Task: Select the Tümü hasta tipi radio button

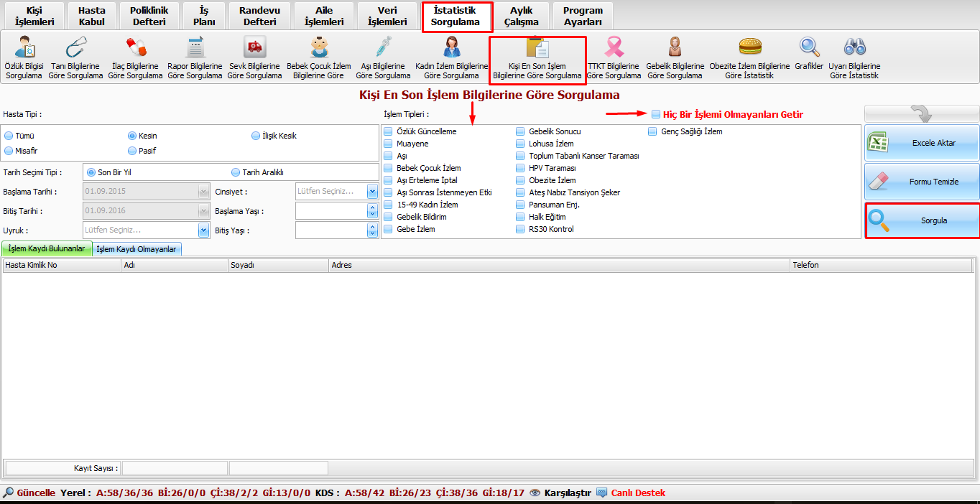Action: tap(9, 136)
